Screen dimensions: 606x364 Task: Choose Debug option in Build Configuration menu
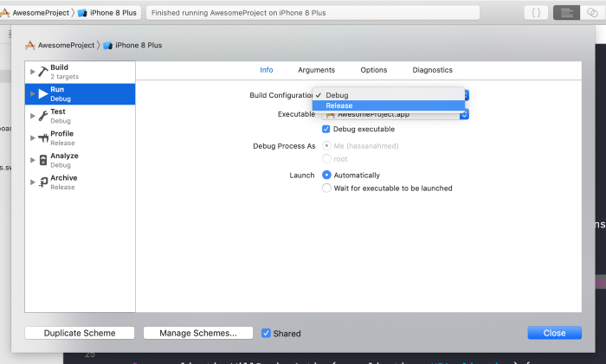pos(389,95)
